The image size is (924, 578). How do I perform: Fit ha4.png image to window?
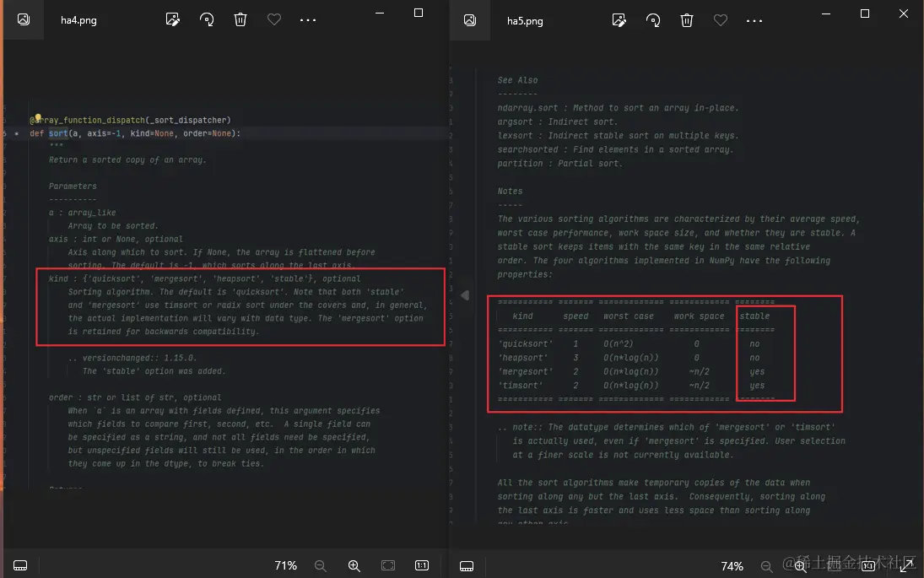point(388,565)
